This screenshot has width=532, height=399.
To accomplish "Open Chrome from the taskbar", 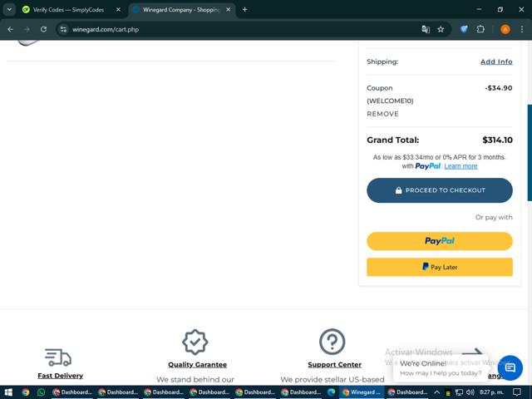I will (26, 392).
